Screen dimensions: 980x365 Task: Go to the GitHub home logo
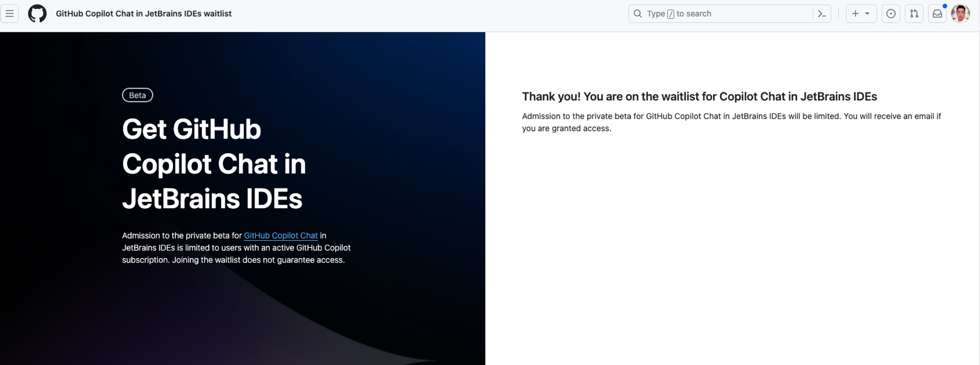37,14
